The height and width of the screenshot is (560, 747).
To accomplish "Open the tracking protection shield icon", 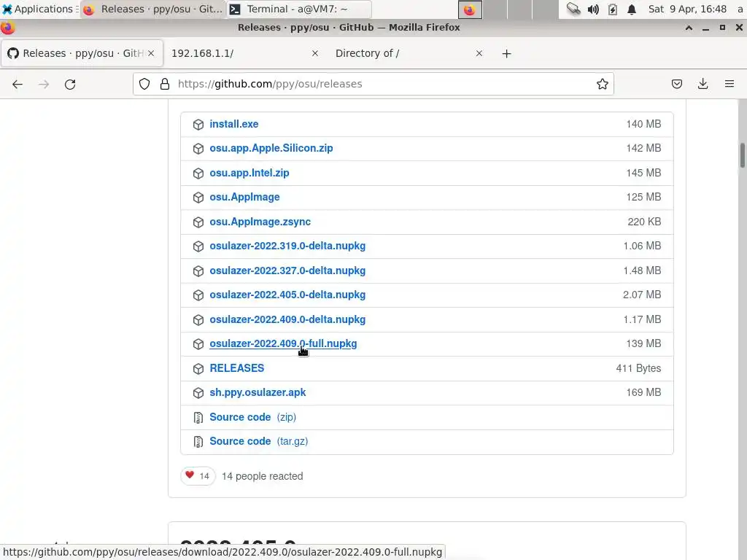I will 144,85.
